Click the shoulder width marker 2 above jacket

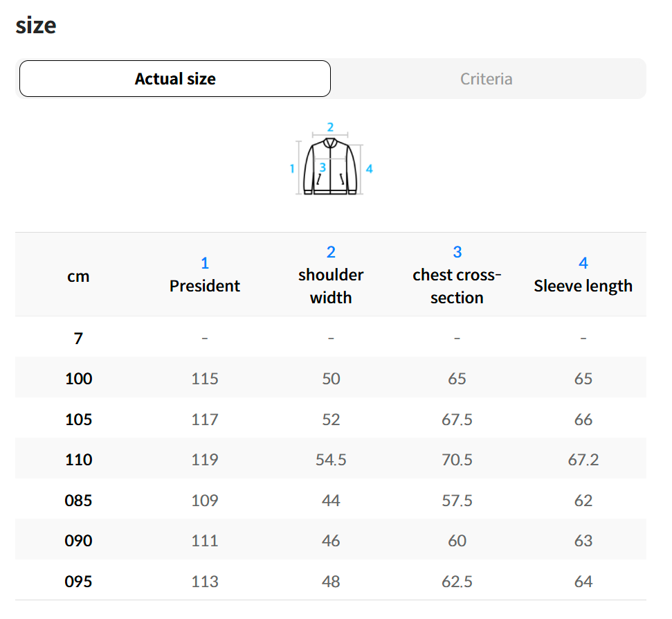click(330, 127)
